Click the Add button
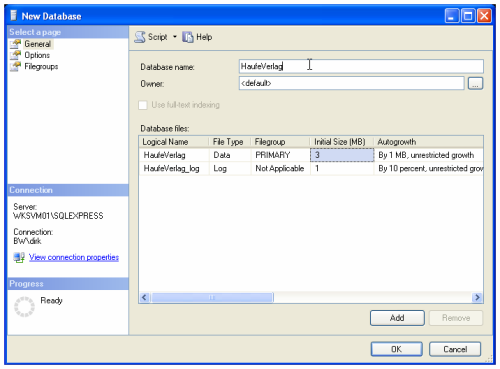The height and width of the screenshot is (369, 500). (397, 318)
